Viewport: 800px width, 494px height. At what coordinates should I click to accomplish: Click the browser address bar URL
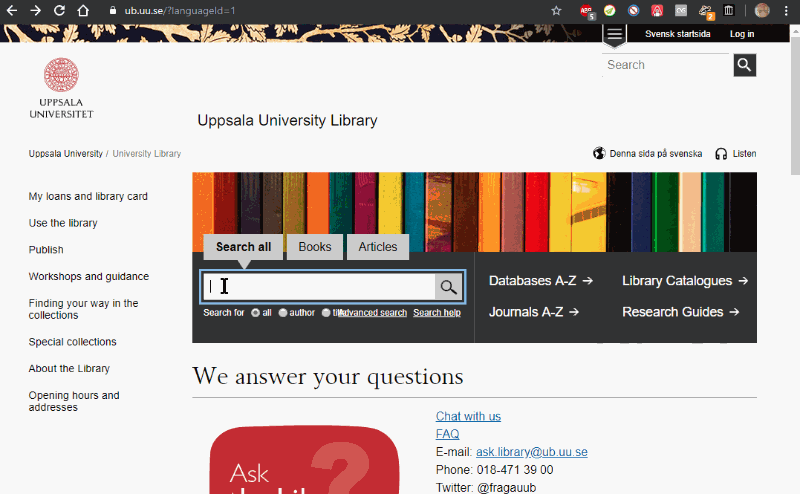(x=180, y=10)
